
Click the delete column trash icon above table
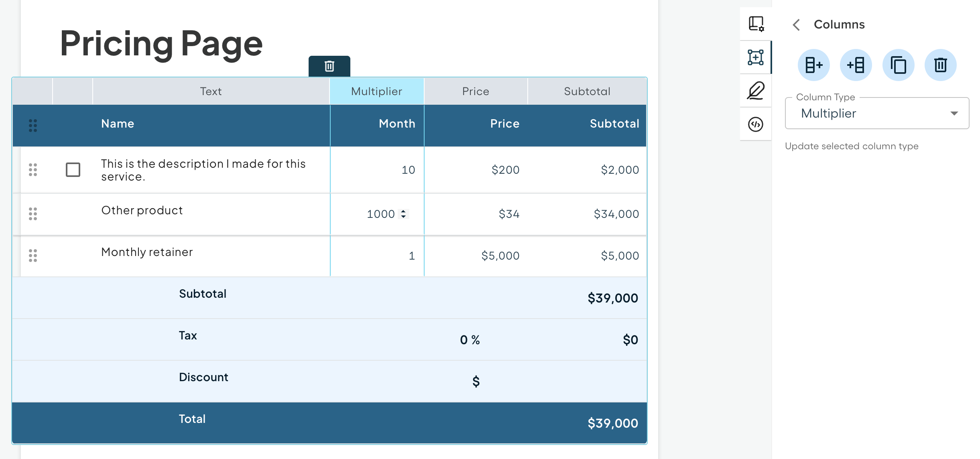coord(329,66)
